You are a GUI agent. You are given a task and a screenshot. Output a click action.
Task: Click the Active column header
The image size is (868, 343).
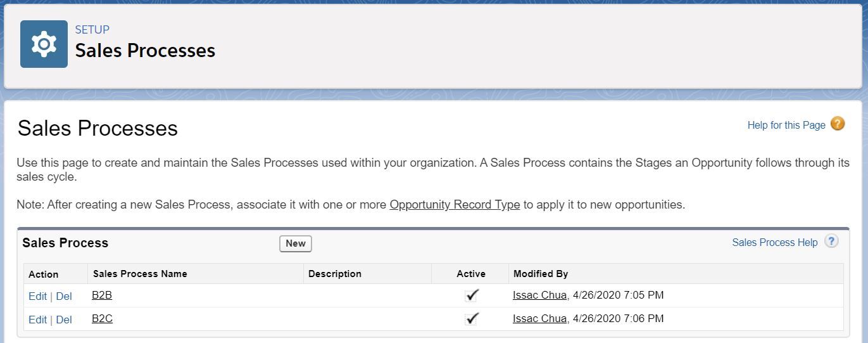[x=470, y=274]
